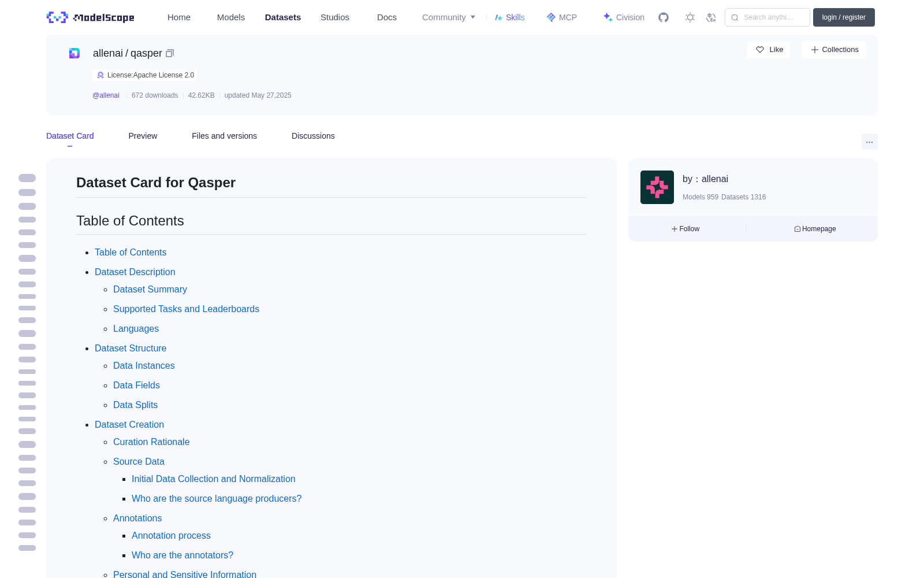Switch to the Discussions tab
Viewport: 924px width, 578px height.
(313, 136)
